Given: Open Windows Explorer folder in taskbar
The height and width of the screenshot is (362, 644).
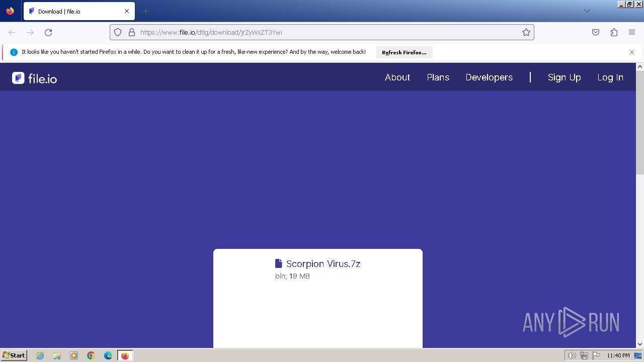Looking at the screenshot, I should click(x=57, y=355).
